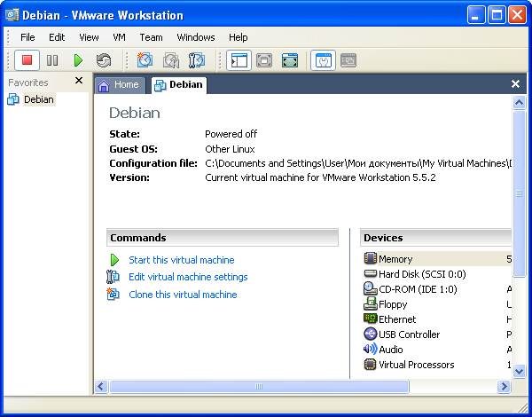Click Clone this virtual machine link

click(x=183, y=295)
